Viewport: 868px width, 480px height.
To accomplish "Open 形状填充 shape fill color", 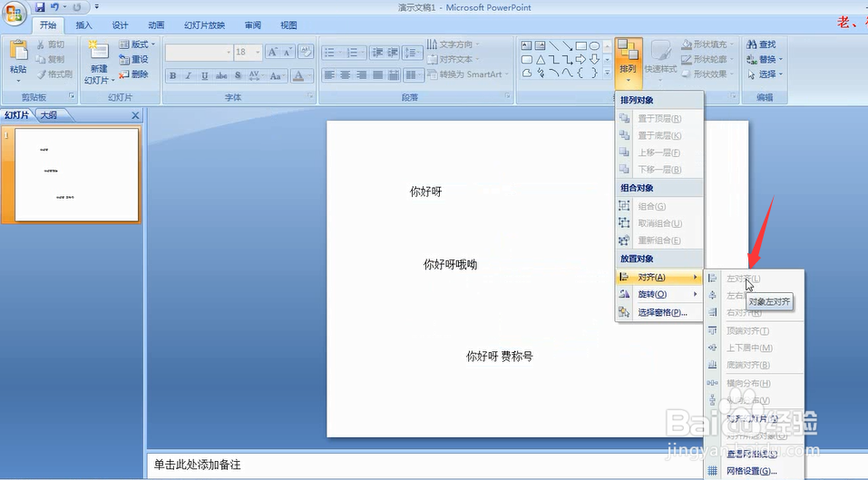I will tap(708, 44).
